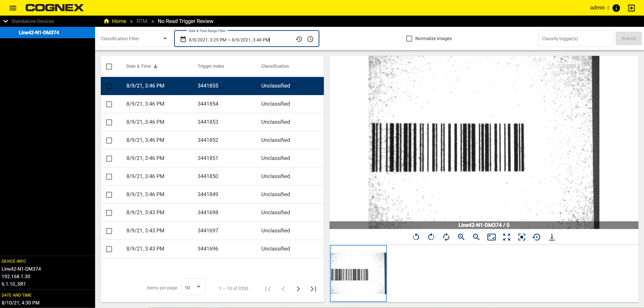
Task: Tick checkbox for trigger 3441851
Action: tap(109, 158)
